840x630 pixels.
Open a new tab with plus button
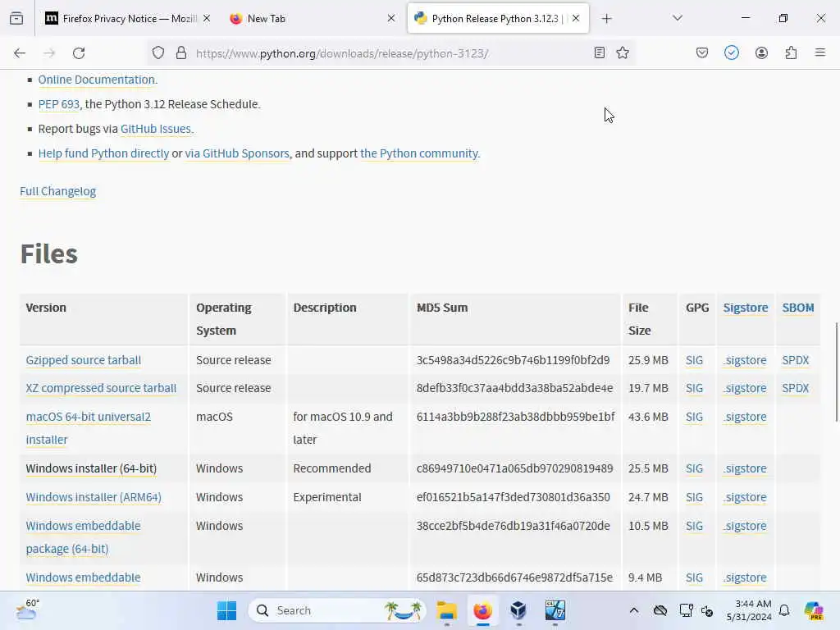pyautogui.click(x=606, y=19)
